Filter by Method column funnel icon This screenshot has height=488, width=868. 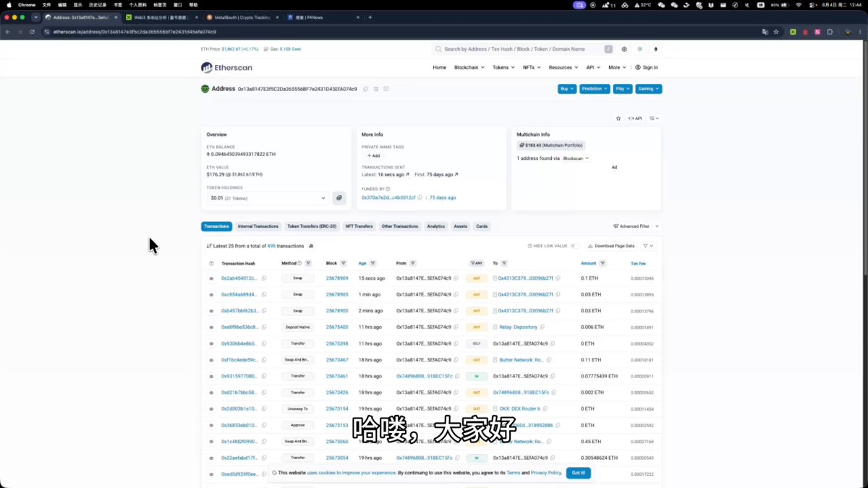click(x=308, y=263)
